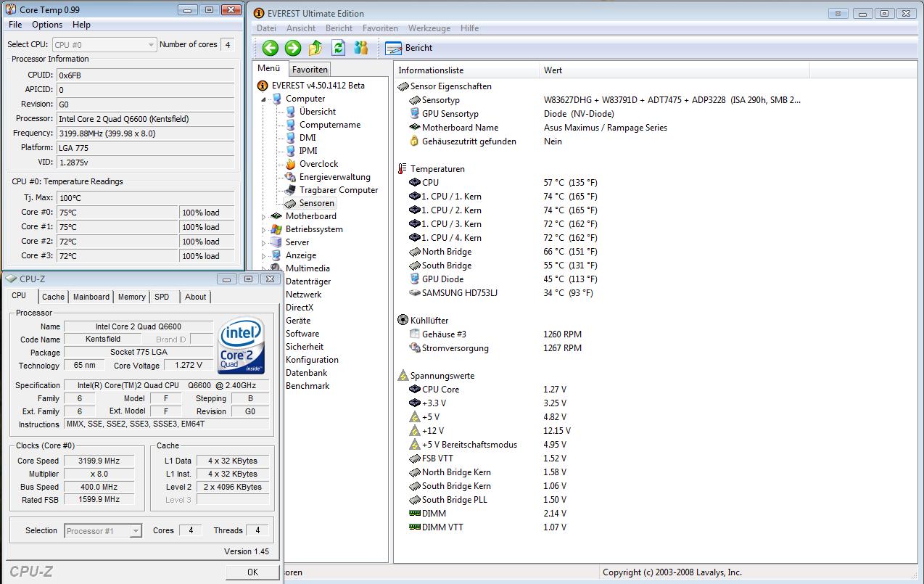
Task: Open the Datei menu in EVEREST
Action: click(x=266, y=28)
